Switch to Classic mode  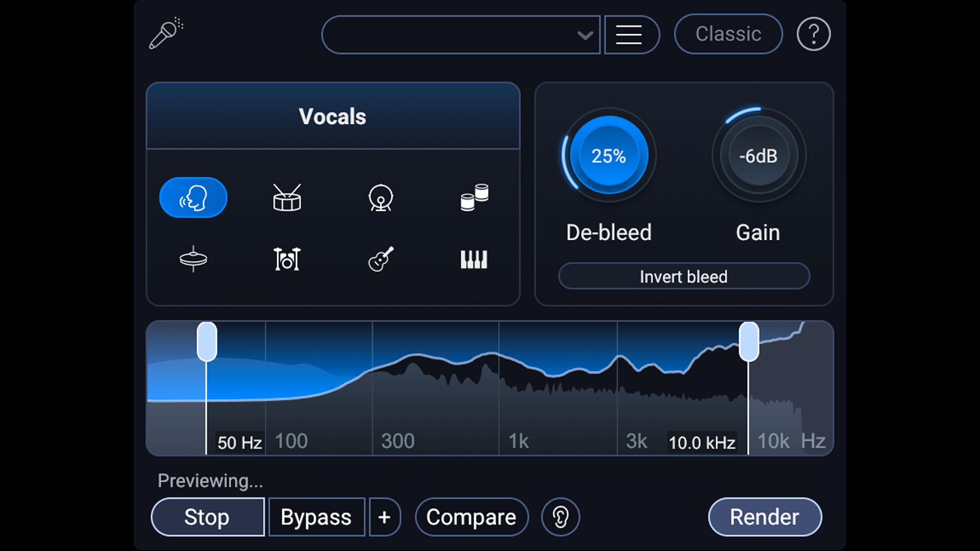tap(728, 34)
